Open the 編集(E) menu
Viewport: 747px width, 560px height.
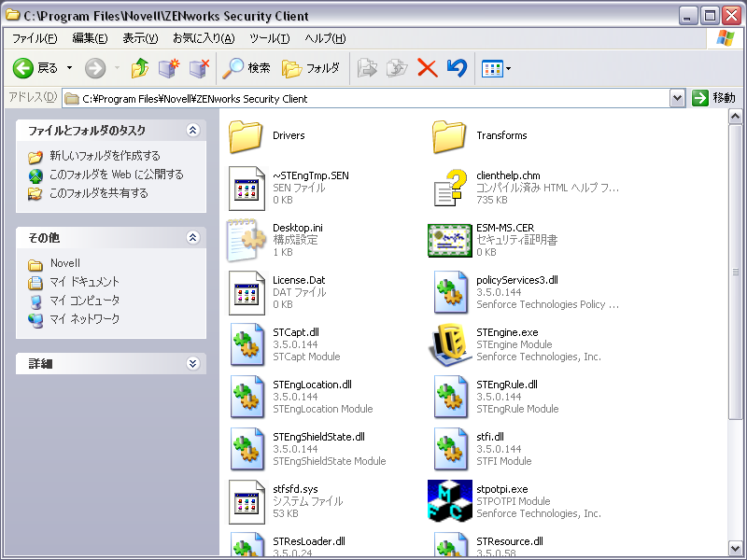click(90, 38)
